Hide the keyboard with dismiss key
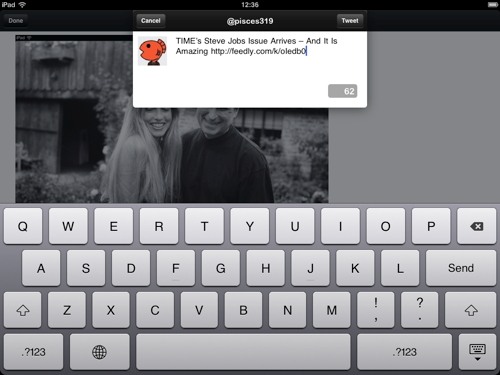Screen dimensions: 500x375 tap(477, 352)
